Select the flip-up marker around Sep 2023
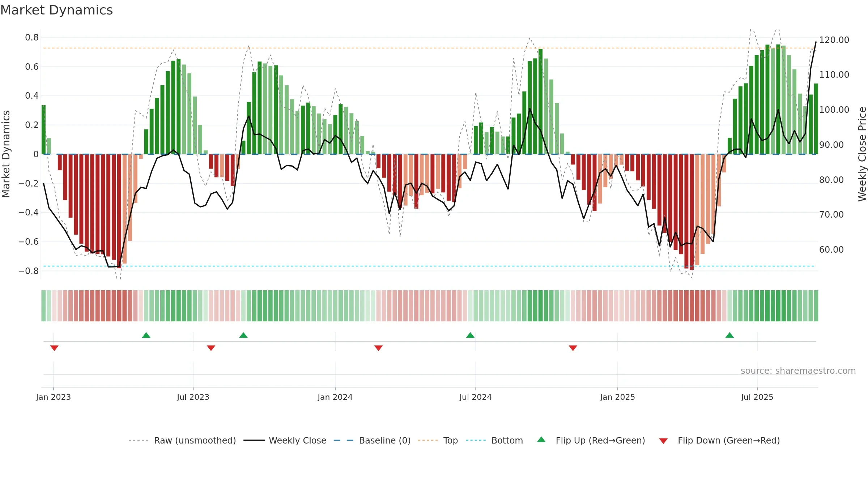Screen dimensions: 868x488 pos(243,335)
